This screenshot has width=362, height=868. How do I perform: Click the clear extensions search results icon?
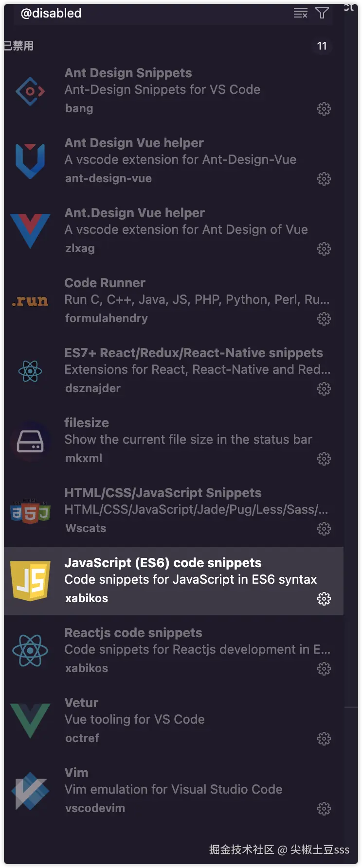tap(300, 13)
